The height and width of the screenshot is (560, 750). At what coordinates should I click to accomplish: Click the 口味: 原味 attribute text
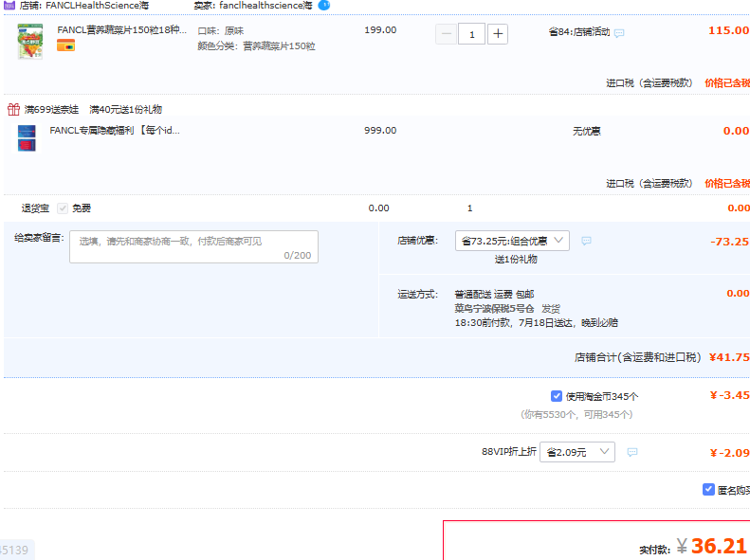[221, 31]
